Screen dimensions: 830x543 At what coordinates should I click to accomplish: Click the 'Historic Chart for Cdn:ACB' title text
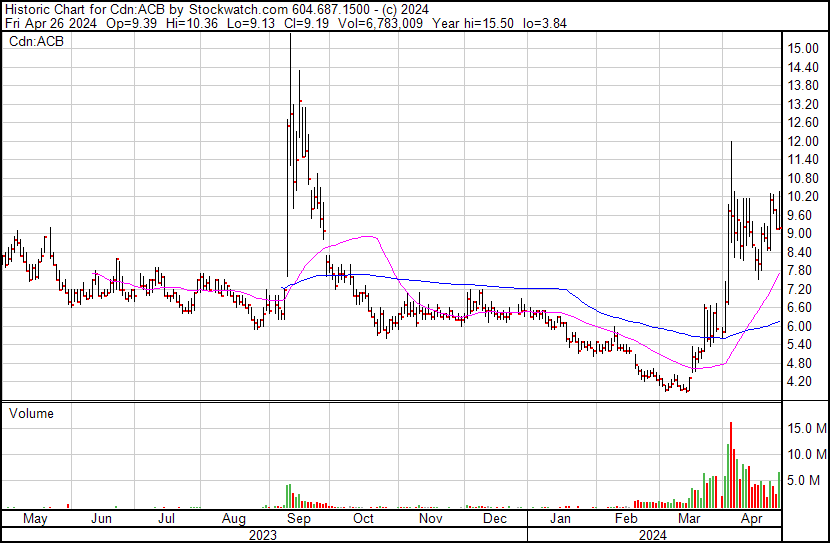84,10
